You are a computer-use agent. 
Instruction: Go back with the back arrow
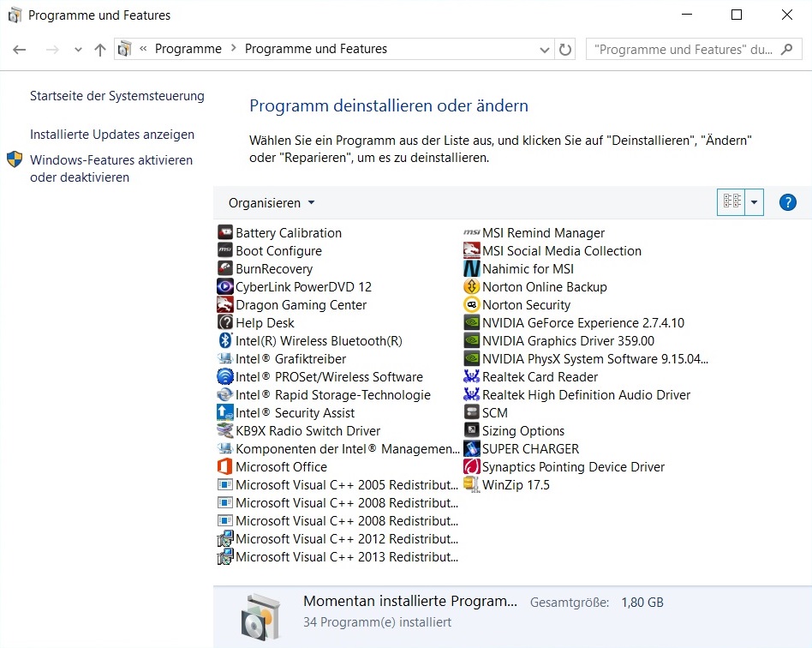[20, 50]
